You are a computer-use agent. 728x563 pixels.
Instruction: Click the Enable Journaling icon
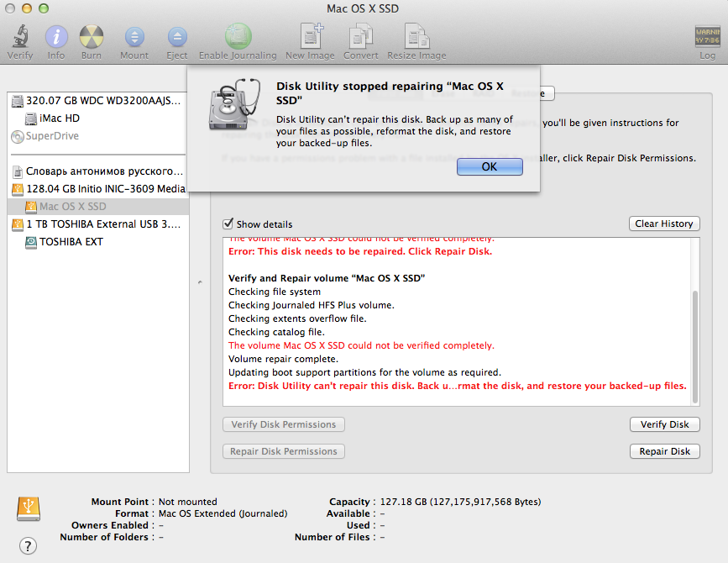[x=238, y=36]
